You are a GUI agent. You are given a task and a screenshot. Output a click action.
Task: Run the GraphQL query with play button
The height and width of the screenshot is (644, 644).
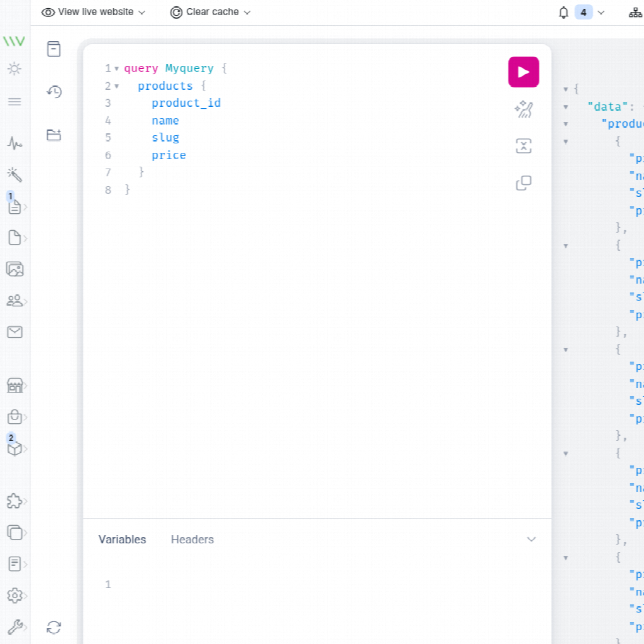coord(523,72)
